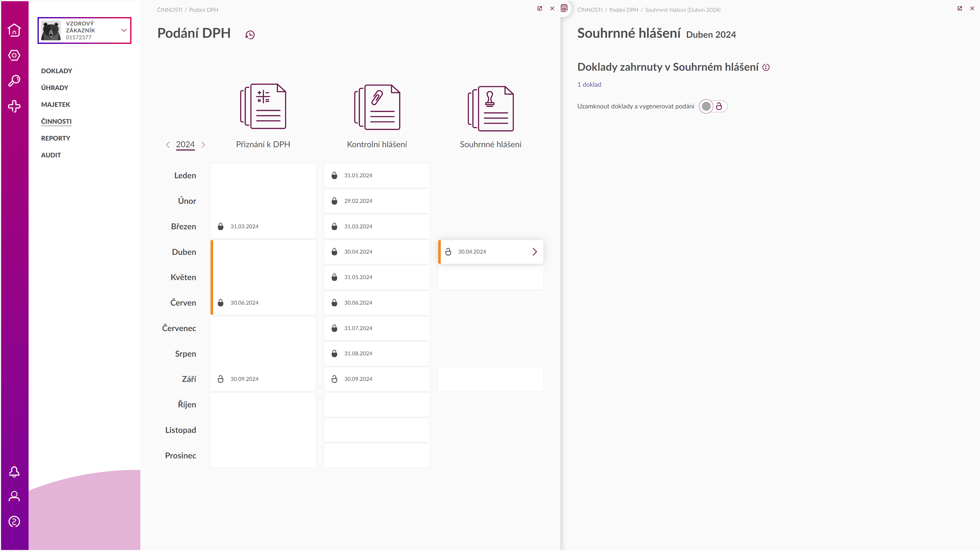Open Kontrolní hlášení 31.03.2024 entry

377,226
